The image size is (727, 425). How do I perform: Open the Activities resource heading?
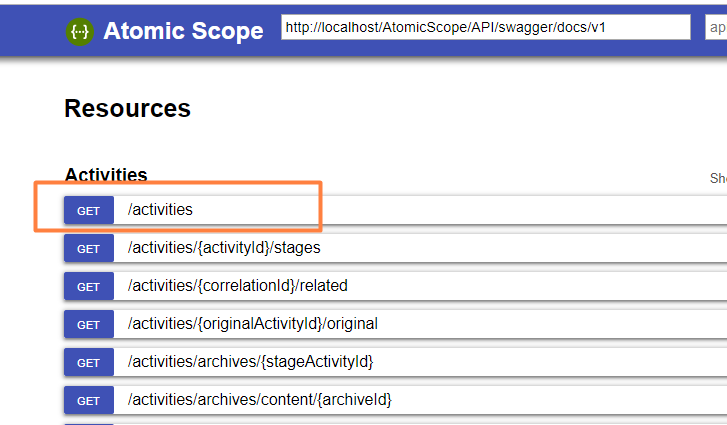(106, 175)
